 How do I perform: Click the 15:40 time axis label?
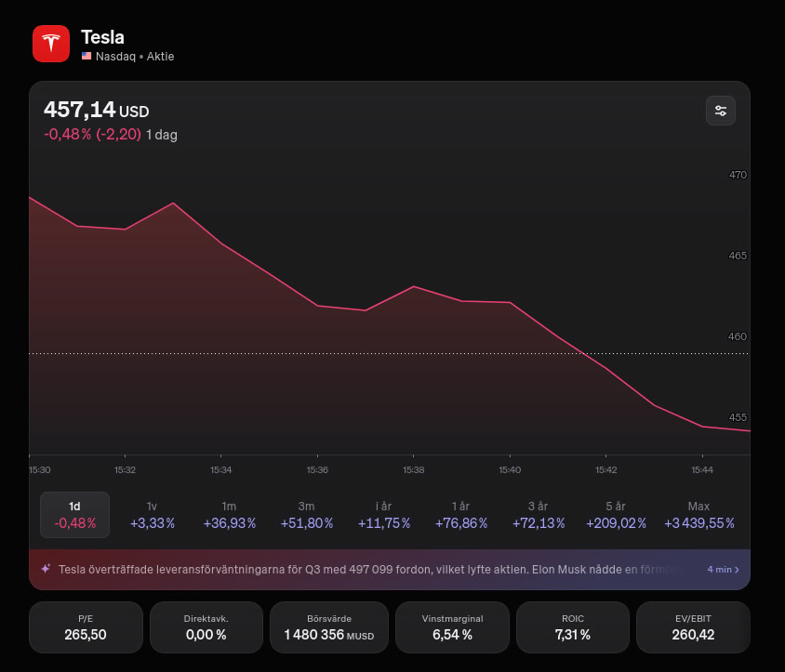click(510, 470)
